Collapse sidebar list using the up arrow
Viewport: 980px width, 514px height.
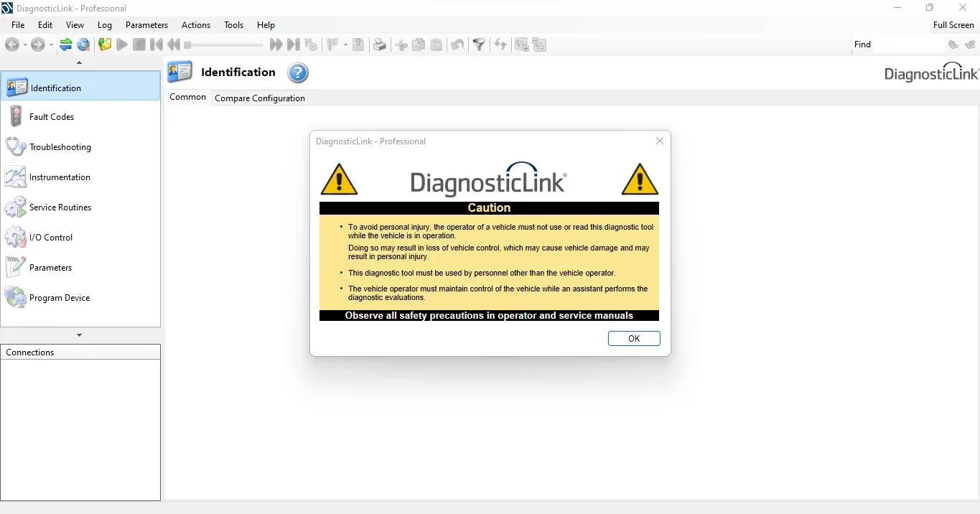click(80, 62)
